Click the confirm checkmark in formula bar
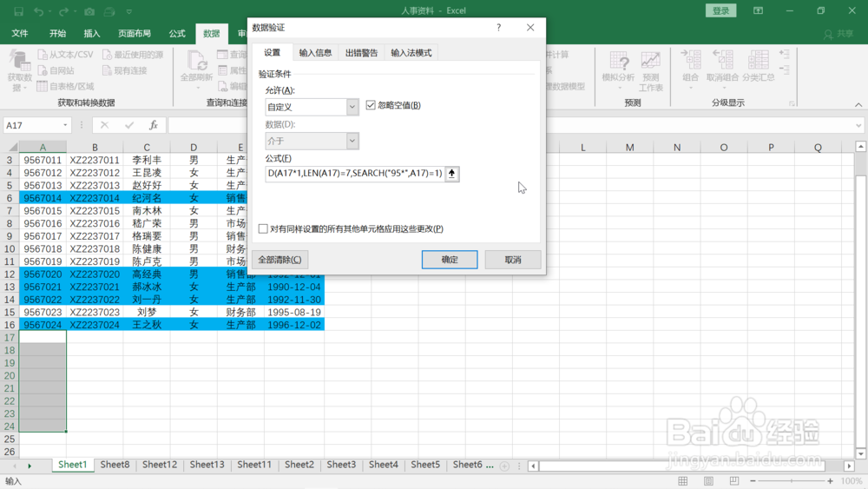Screen dimensions: 868x489 129,125
